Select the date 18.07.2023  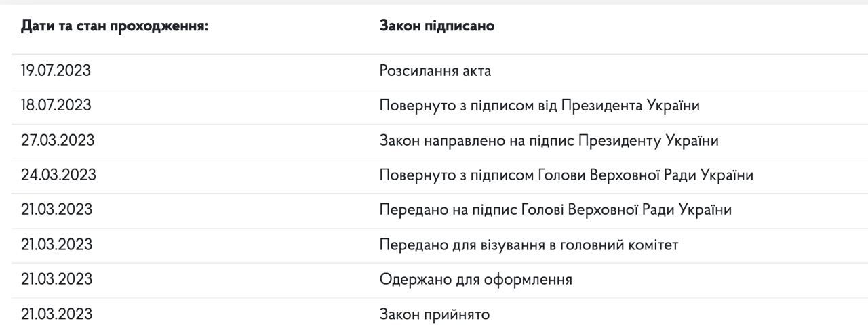click(56, 106)
